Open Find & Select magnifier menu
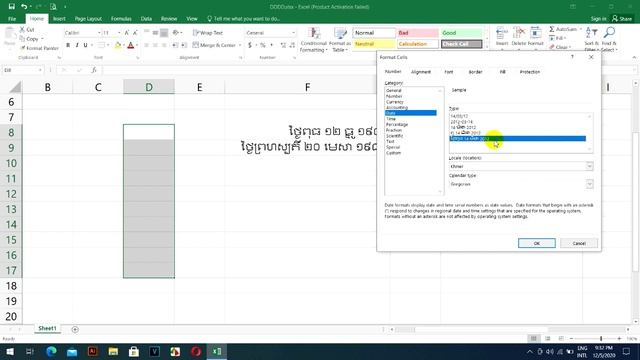The height and width of the screenshot is (360, 640). [609, 39]
